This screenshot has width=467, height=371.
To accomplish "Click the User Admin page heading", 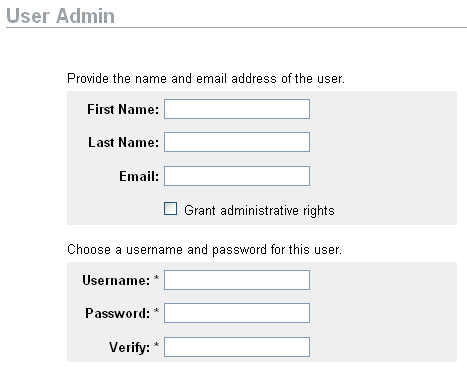I will [60, 16].
